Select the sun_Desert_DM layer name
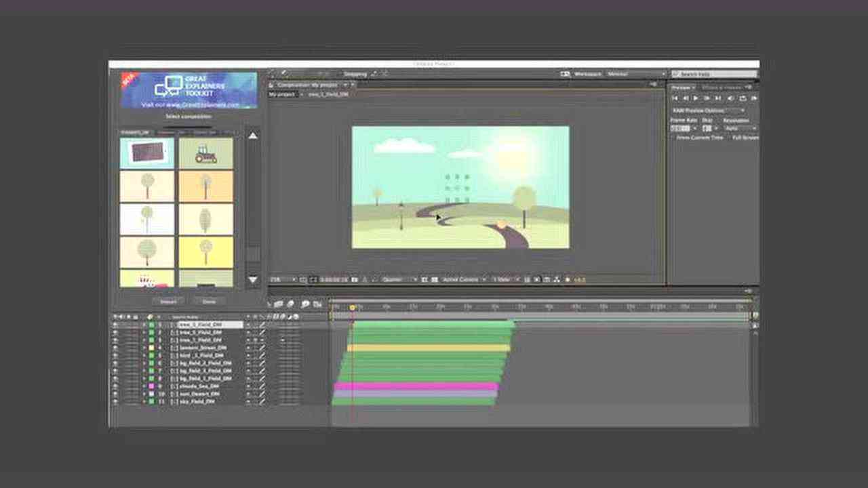The height and width of the screenshot is (488, 868). coord(198,394)
